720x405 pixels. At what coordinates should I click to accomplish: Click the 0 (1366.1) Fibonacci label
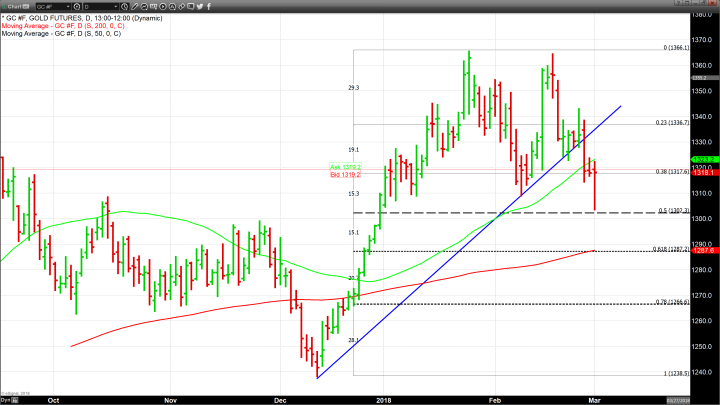pyautogui.click(x=676, y=48)
